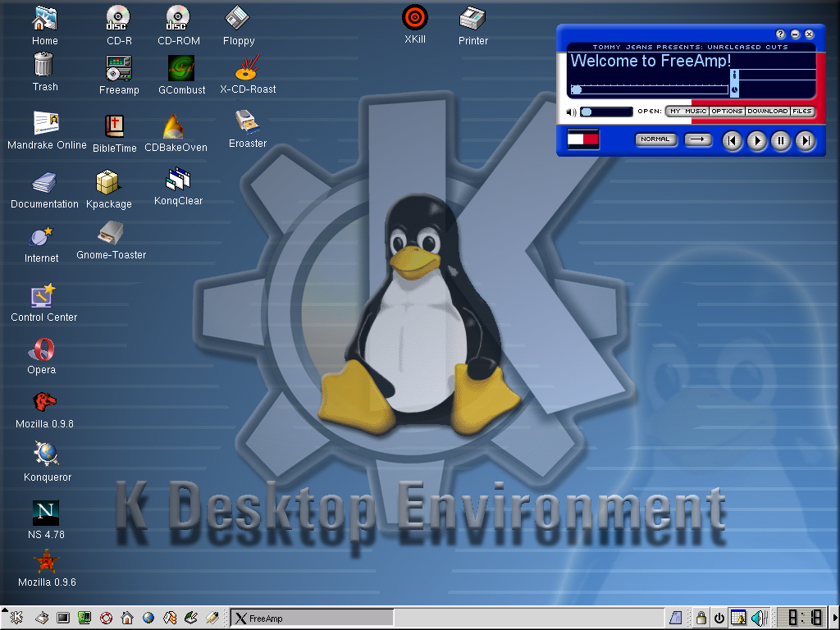This screenshot has width=840, height=630.
Task: Open the home folder icon in the panel
Action: pyautogui.click(x=127, y=619)
